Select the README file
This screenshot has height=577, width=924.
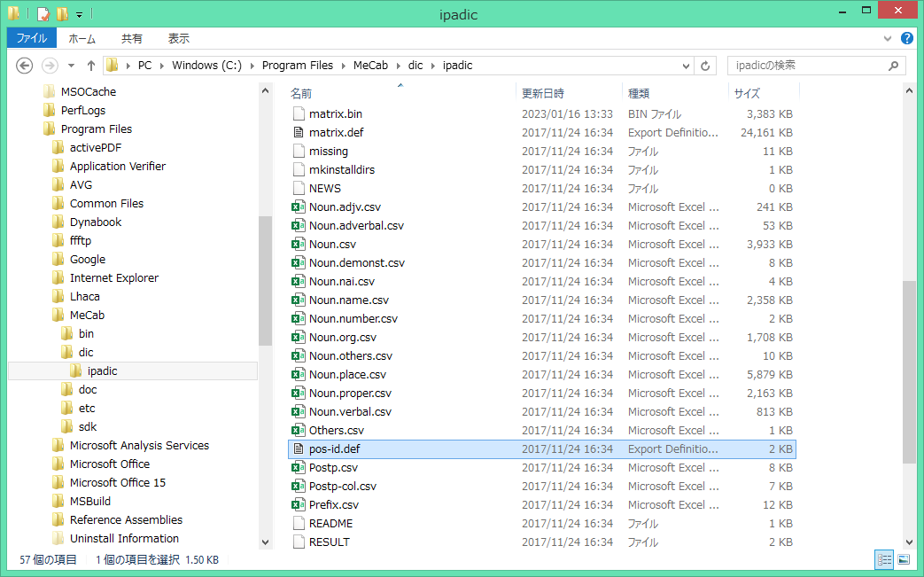pos(330,523)
